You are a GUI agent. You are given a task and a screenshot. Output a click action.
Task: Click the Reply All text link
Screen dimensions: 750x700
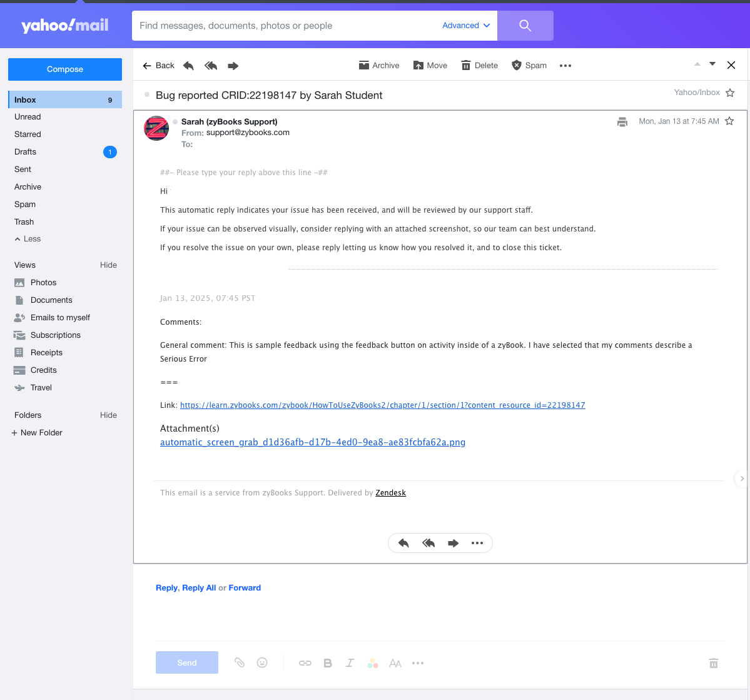pyautogui.click(x=199, y=587)
